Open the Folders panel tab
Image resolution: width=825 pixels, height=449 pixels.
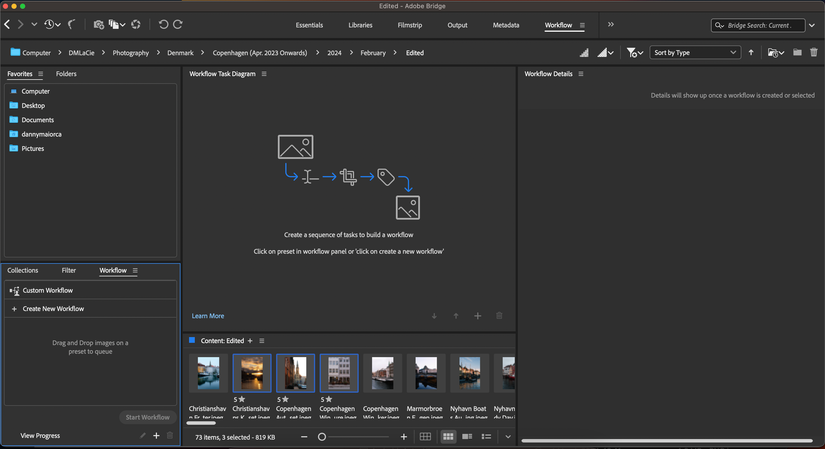tap(66, 74)
